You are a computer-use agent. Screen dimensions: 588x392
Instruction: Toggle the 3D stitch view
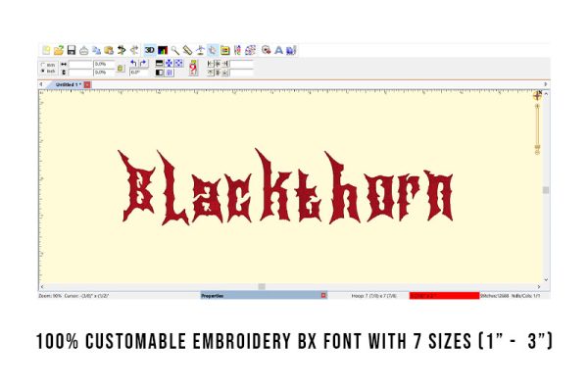point(150,50)
